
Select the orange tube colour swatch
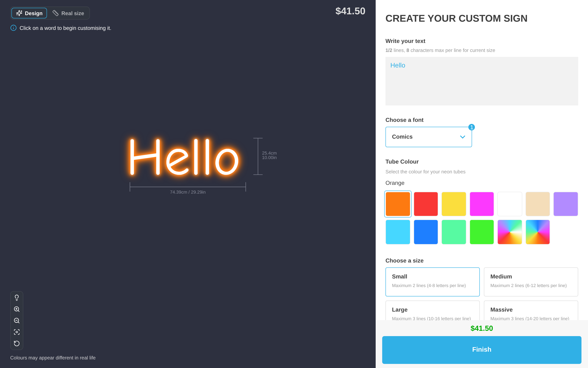pos(398,204)
